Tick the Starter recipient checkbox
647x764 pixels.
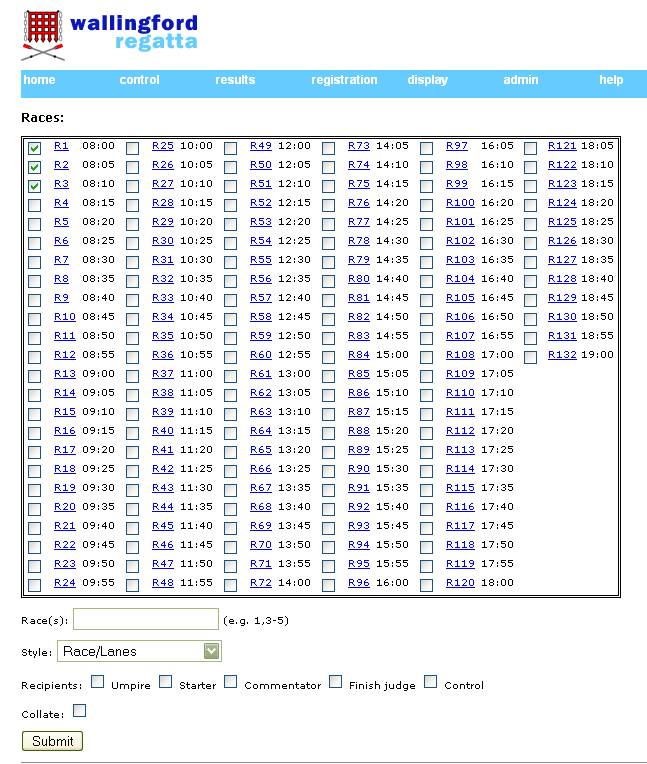click(166, 682)
